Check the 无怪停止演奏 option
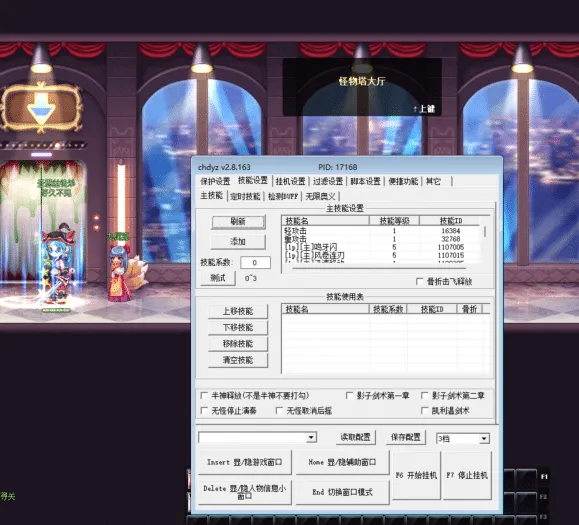The height and width of the screenshot is (525, 579). tap(204, 411)
